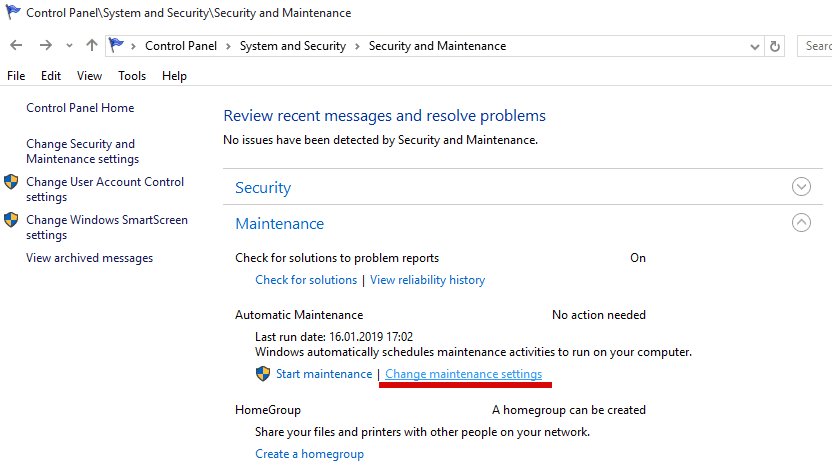Click the flag icon in address bar
This screenshot has height=474, width=832.
point(117,46)
